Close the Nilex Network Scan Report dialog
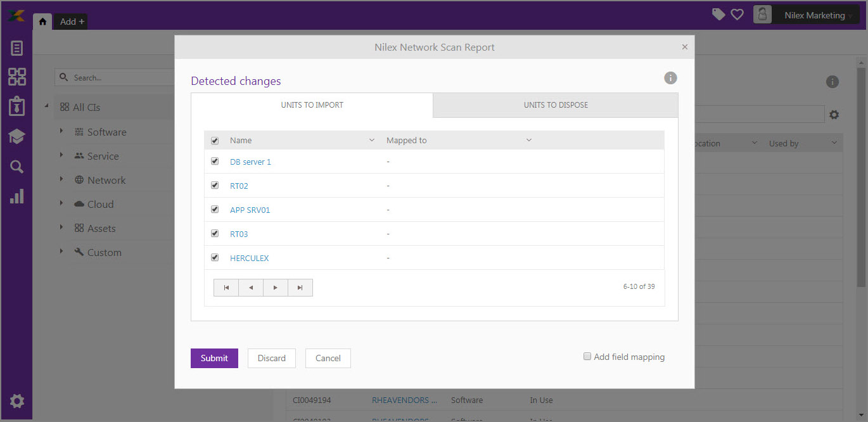The height and width of the screenshot is (422, 868). tap(684, 47)
